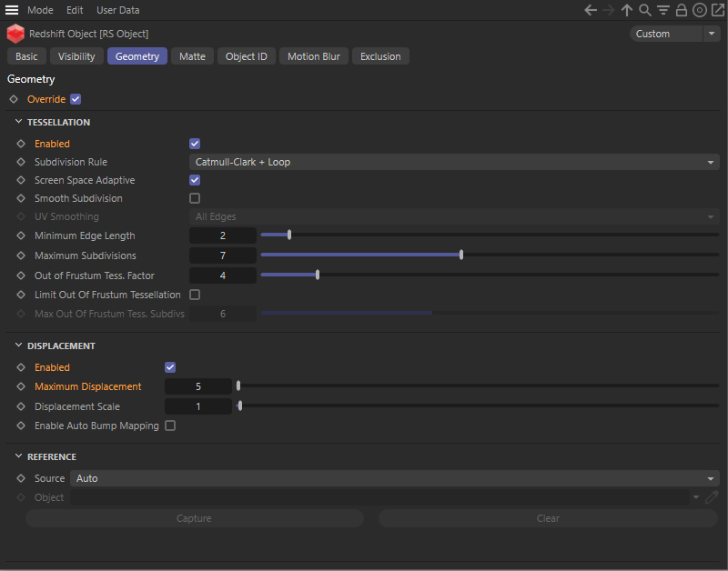Image resolution: width=728 pixels, height=571 pixels.
Task: Open the hamburger menu icon
Action: 12,10
